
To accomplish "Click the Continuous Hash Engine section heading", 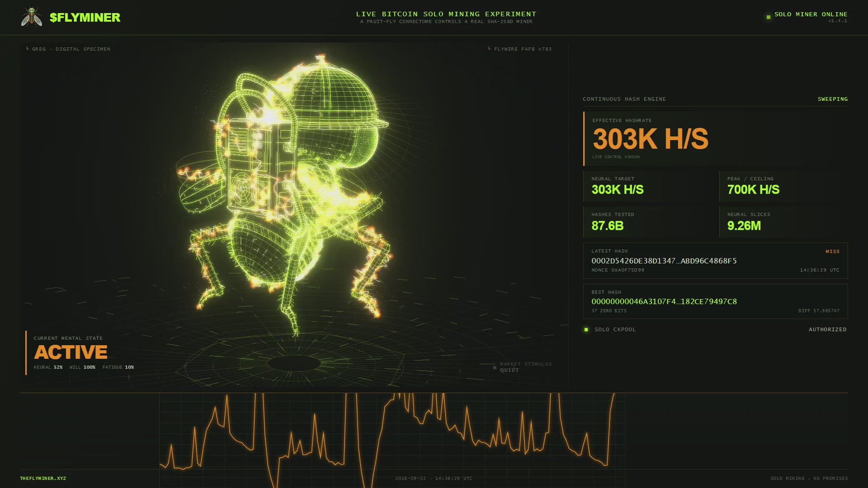I will [624, 99].
